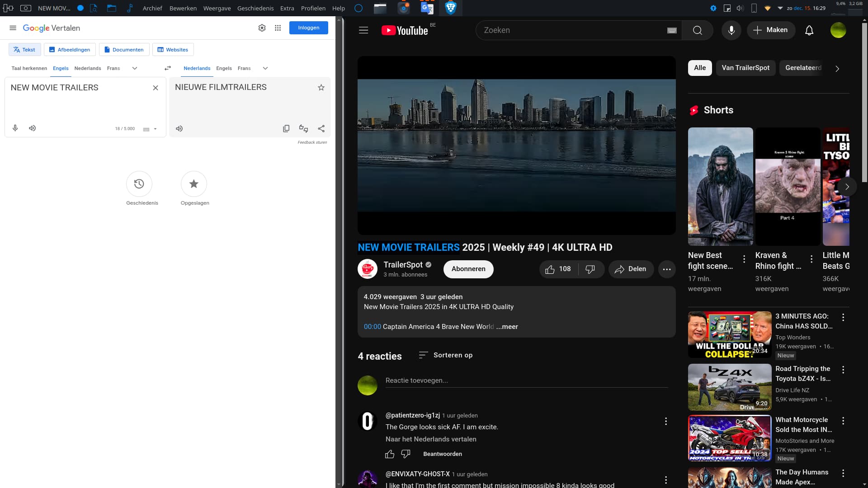Open options for @patientzero-ig1zj comment

point(666,422)
